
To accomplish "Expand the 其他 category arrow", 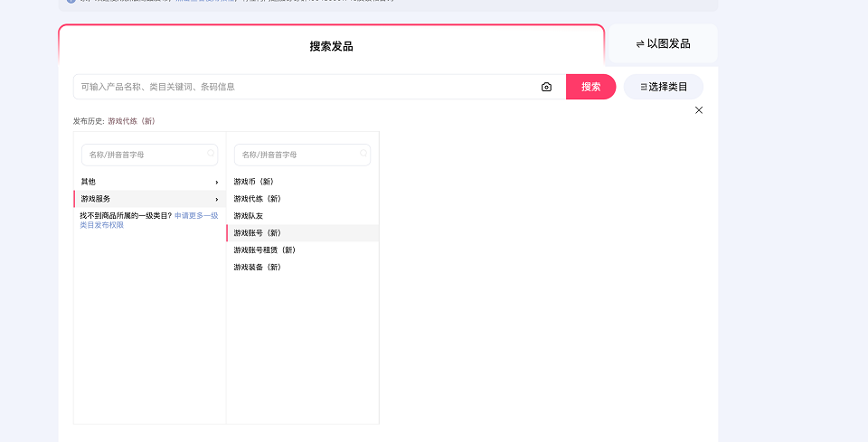I will [x=216, y=182].
